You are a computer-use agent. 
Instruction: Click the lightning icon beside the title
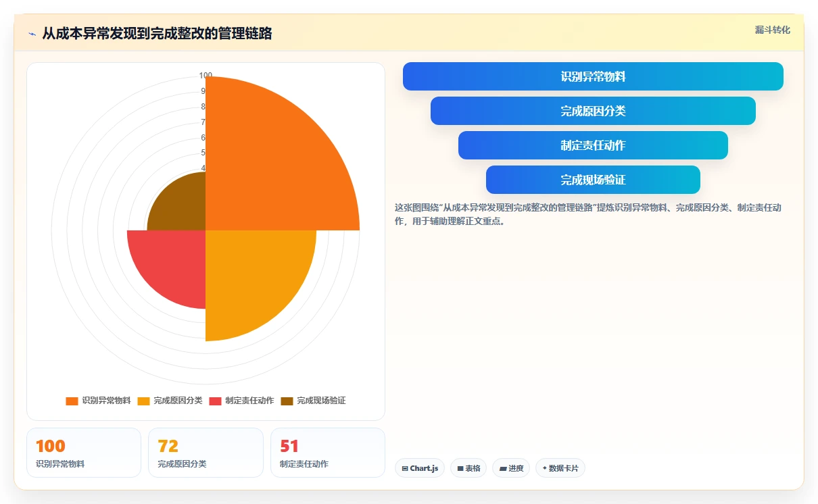coord(32,34)
